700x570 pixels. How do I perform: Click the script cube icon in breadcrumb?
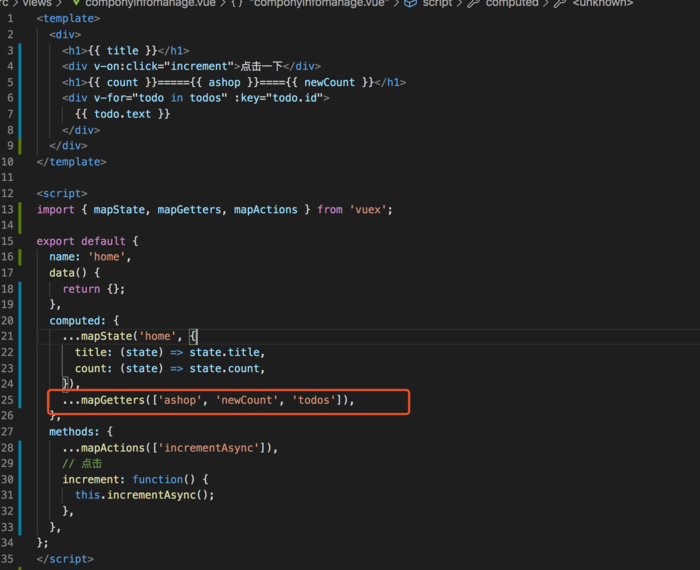click(x=410, y=3)
